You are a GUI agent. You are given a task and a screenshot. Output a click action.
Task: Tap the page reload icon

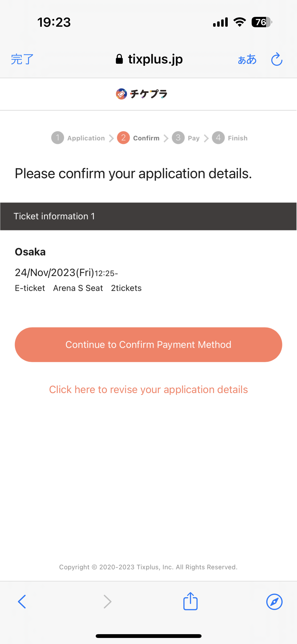277,59
